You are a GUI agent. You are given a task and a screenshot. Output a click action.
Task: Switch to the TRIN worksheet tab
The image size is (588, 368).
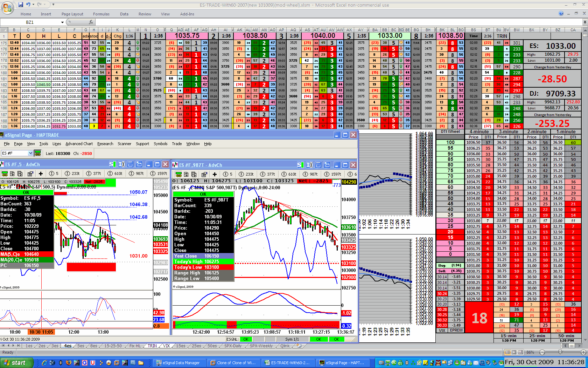152,346
